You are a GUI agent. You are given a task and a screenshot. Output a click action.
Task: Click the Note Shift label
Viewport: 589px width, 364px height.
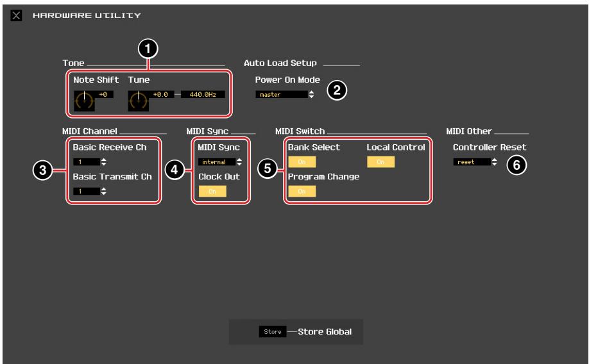[x=96, y=79]
